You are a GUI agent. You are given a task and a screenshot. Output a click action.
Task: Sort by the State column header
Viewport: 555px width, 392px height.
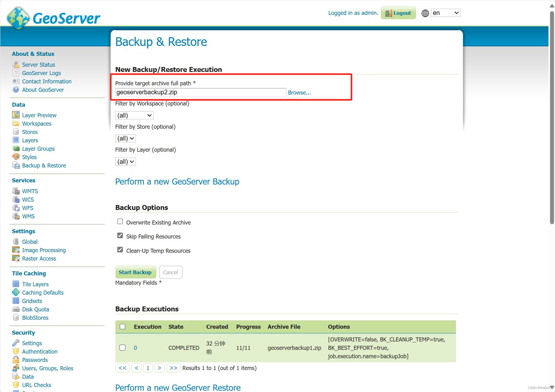click(176, 327)
